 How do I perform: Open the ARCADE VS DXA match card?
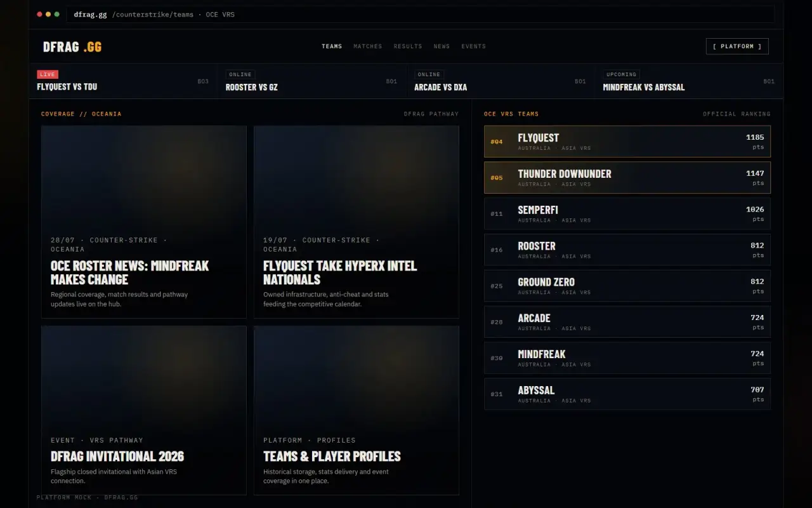501,81
